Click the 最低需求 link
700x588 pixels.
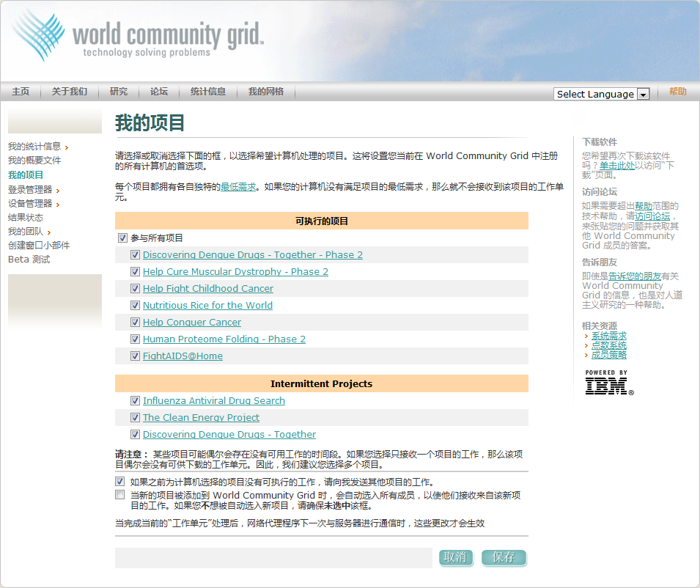pos(238,187)
